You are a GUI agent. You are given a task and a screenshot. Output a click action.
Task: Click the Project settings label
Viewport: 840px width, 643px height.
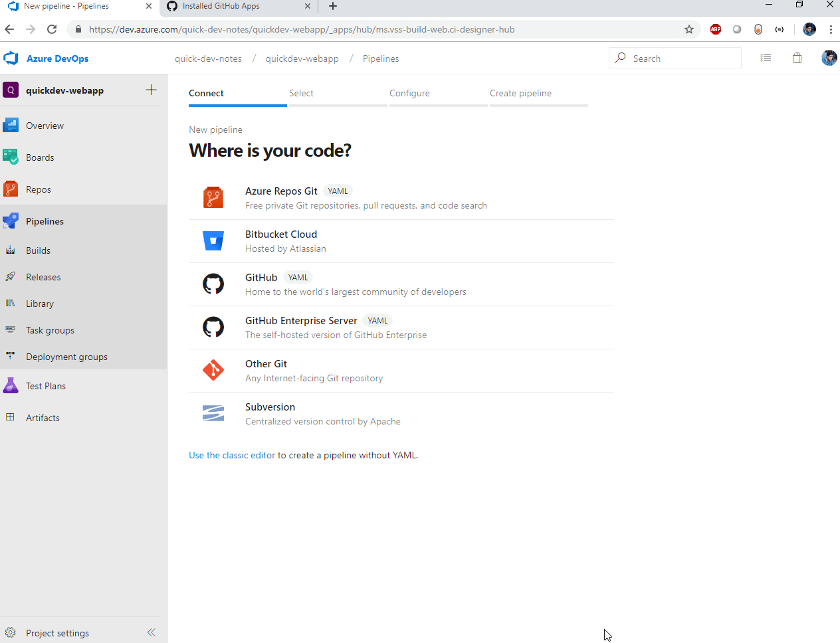click(x=57, y=633)
